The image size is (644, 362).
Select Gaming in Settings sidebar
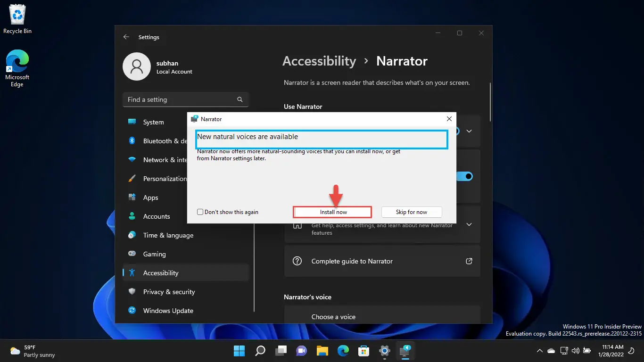(186, 254)
